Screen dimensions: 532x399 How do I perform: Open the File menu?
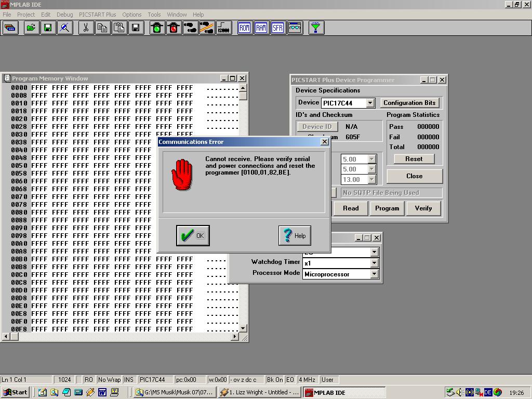click(7, 15)
